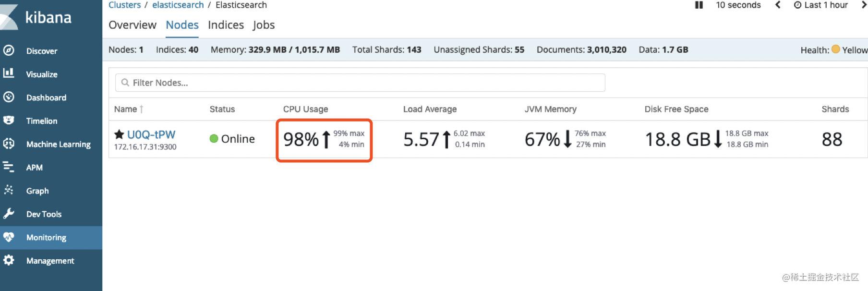Select Machine Learning in the sidebar
Image resolution: width=868 pixels, height=291 pixels.
[x=59, y=145]
